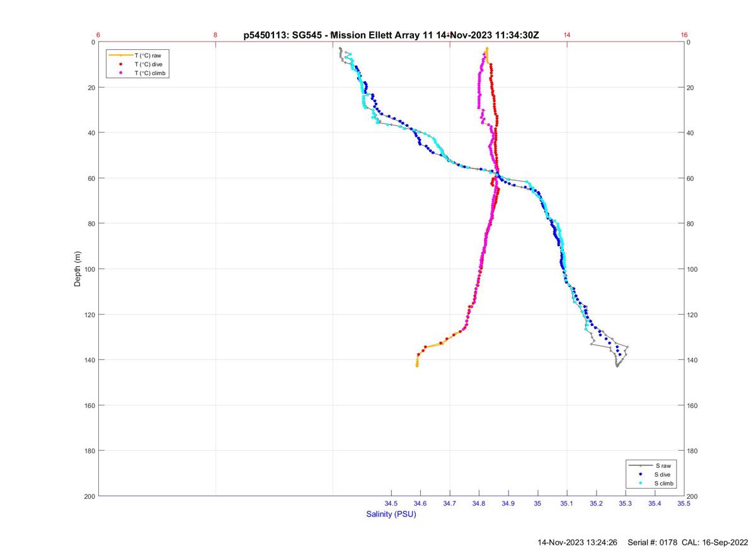The height and width of the screenshot is (558, 756).
Task: Click the red temperature tick label "14"
Action: point(567,35)
